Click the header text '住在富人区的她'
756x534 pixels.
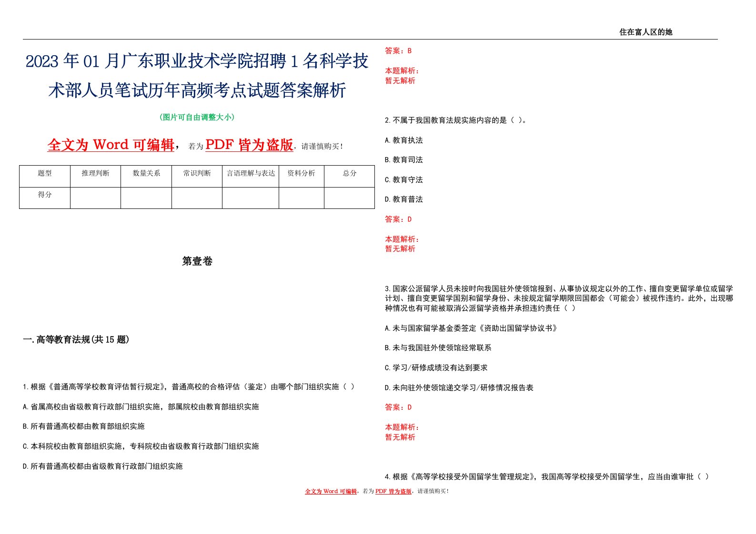tap(645, 32)
